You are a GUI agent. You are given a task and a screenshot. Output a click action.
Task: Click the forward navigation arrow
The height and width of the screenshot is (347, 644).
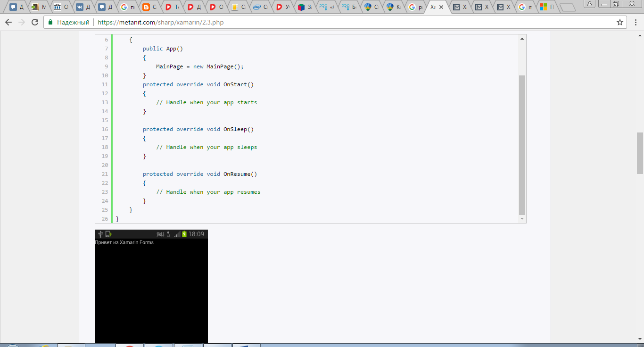pos(22,22)
